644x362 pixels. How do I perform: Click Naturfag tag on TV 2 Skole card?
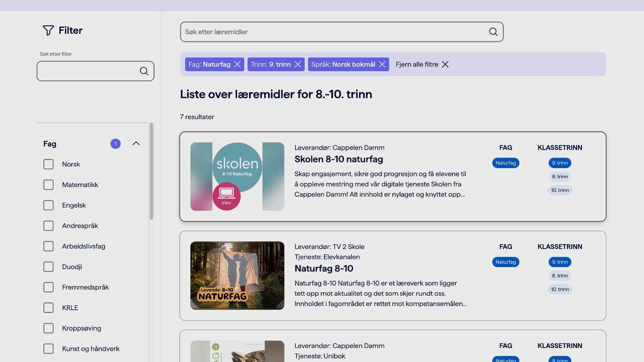(506, 262)
